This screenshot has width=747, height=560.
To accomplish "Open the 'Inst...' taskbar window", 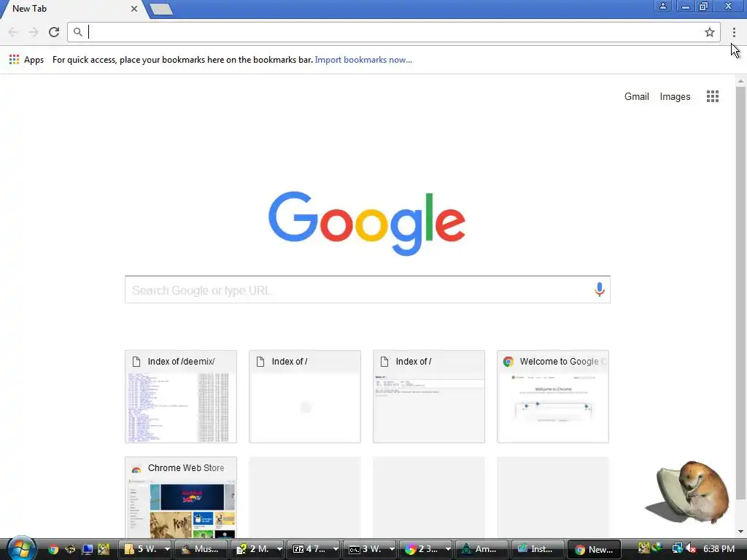I will point(538,549).
